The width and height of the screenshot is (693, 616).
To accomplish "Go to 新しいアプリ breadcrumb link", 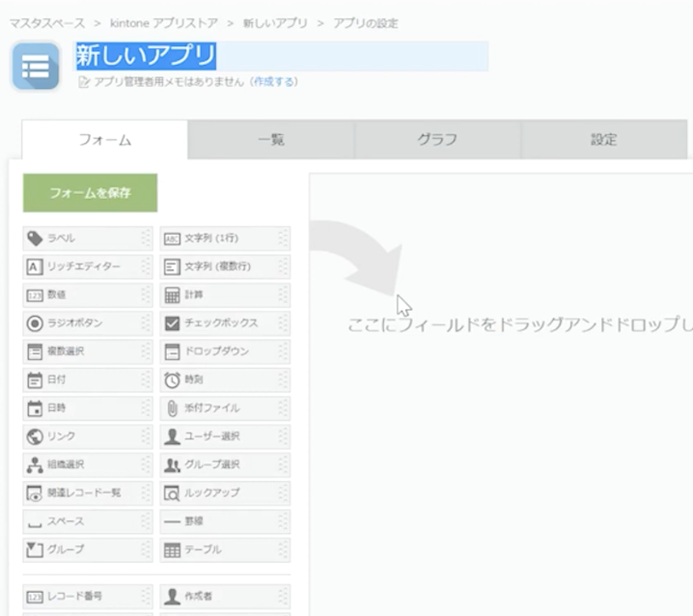I will click(275, 23).
